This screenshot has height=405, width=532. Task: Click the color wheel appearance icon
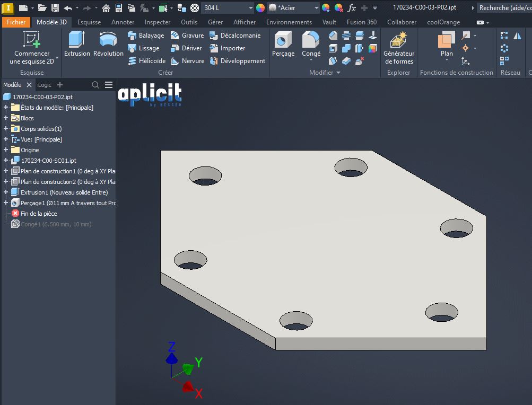pos(260,8)
